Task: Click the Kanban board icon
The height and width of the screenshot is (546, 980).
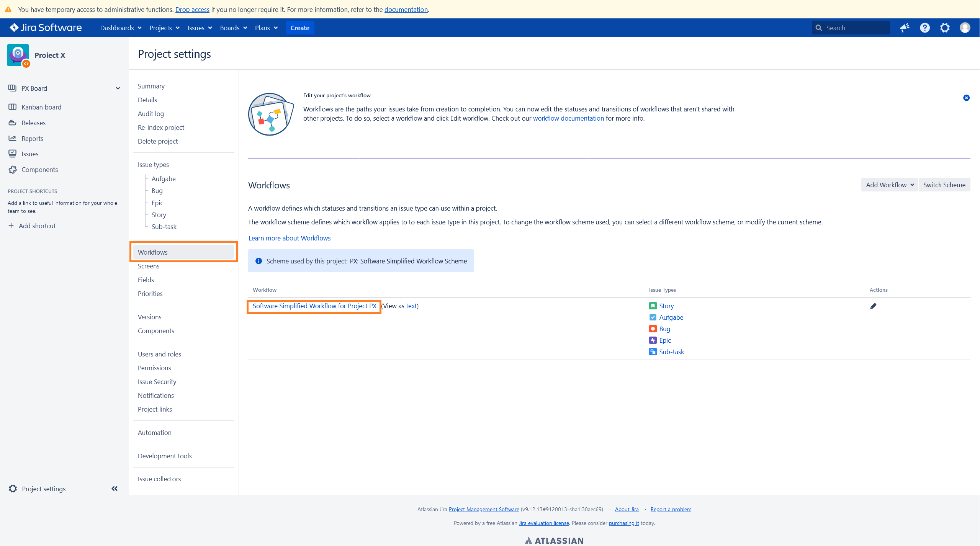Action: pos(12,107)
